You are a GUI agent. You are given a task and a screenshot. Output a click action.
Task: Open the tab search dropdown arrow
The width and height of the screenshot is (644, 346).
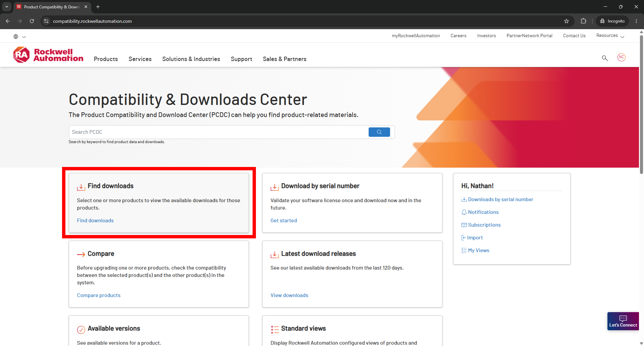[7, 7]
